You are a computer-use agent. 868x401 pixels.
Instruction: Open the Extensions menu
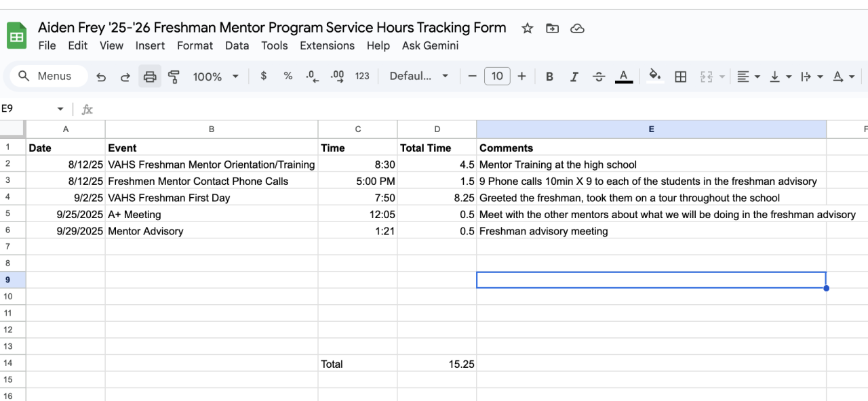tap(327, 45)
